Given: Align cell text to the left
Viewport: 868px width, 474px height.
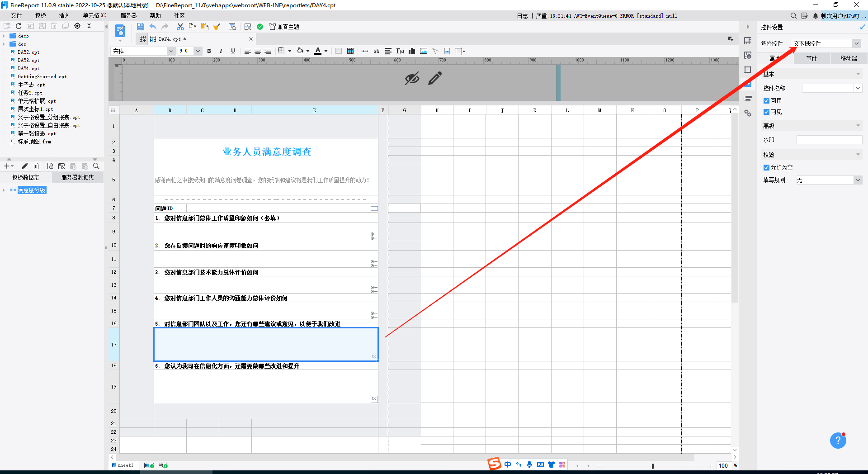Looking at the screenshot, I should [x=248, y=51].
